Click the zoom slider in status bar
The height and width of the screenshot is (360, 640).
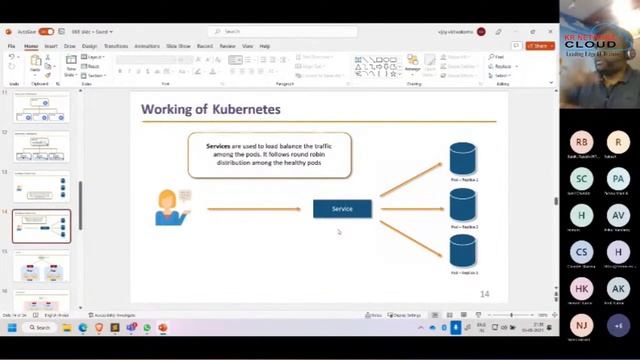coord(511,315)
